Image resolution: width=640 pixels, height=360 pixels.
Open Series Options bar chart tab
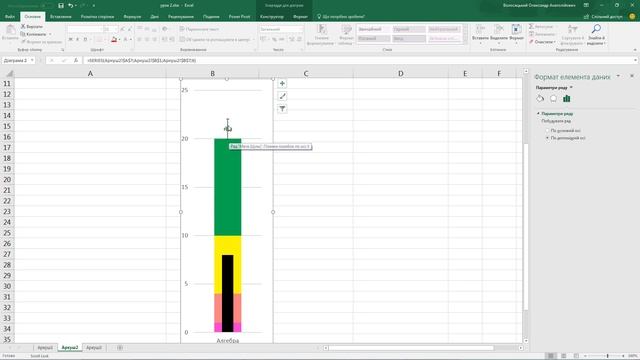click(x=567, y=99)
